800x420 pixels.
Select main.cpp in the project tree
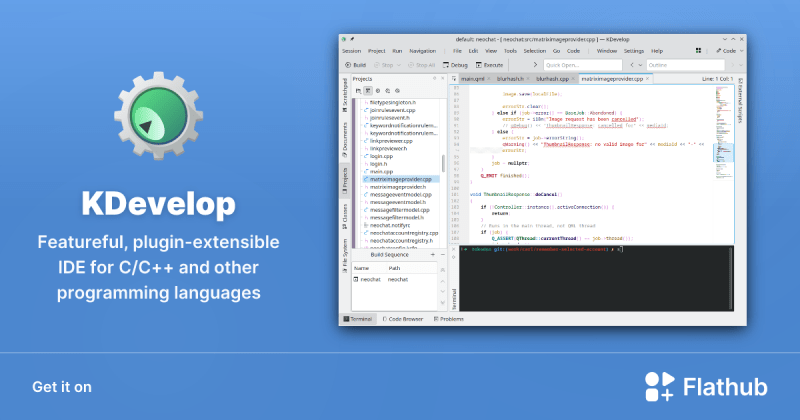pos(381,171)
